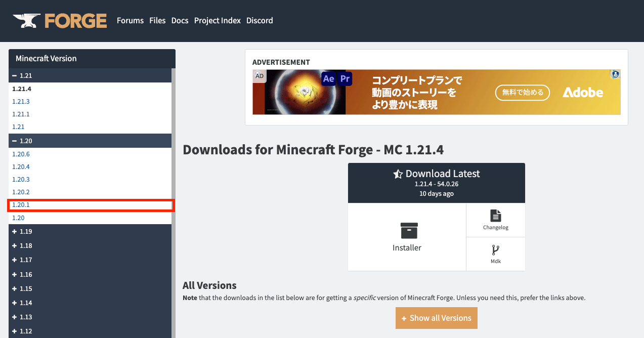This screenshot has height=338, width=644.
Task: Select Minecraft version 1.21.4
Action: [22, 89]
